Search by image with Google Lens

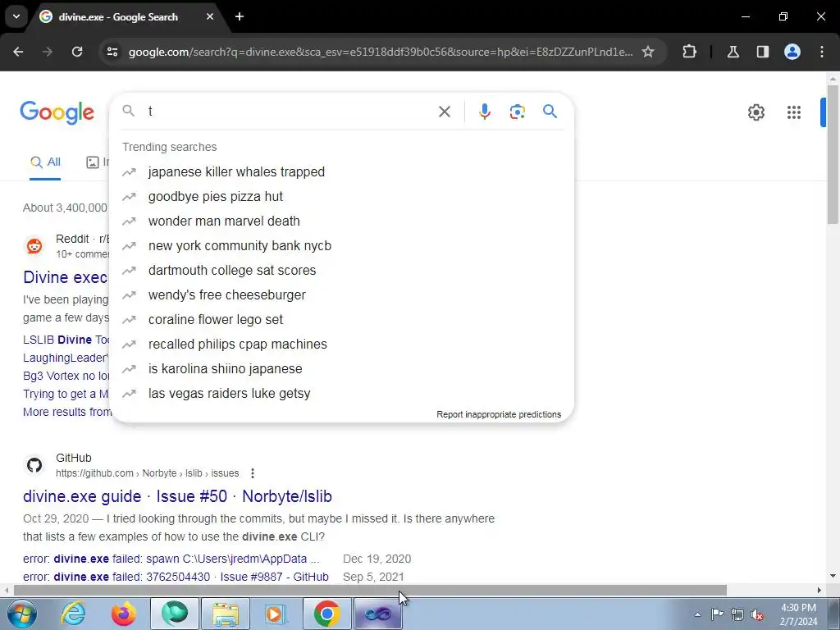[x=517, y=112]
